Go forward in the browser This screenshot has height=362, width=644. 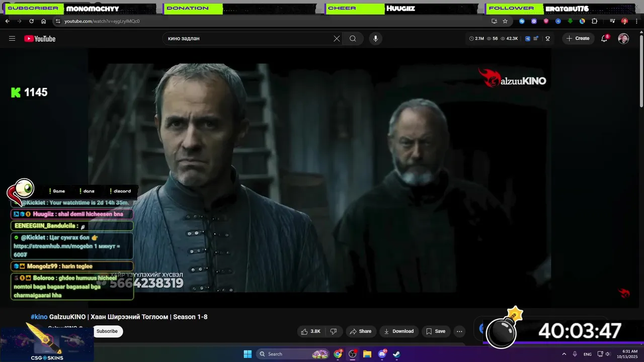19,21
